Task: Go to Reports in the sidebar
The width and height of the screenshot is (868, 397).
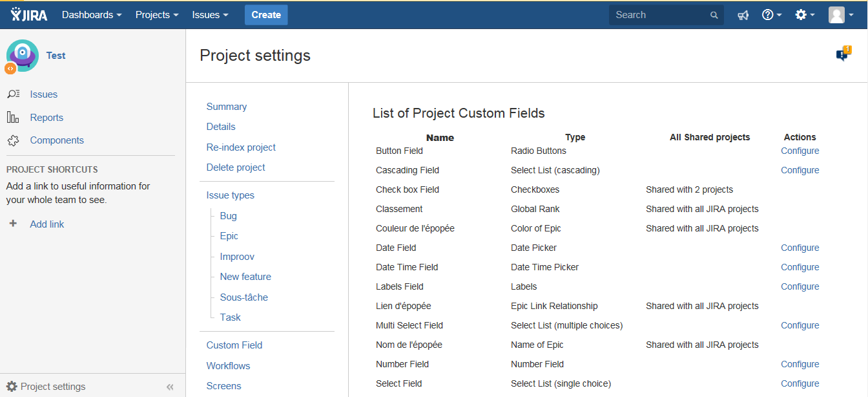Action: [46, 118]
